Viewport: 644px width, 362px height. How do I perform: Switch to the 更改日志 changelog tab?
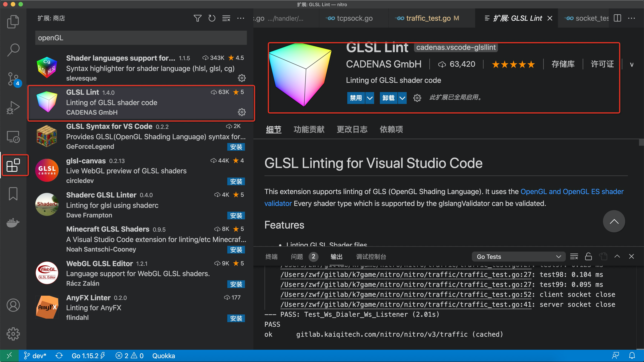(352, 129)
